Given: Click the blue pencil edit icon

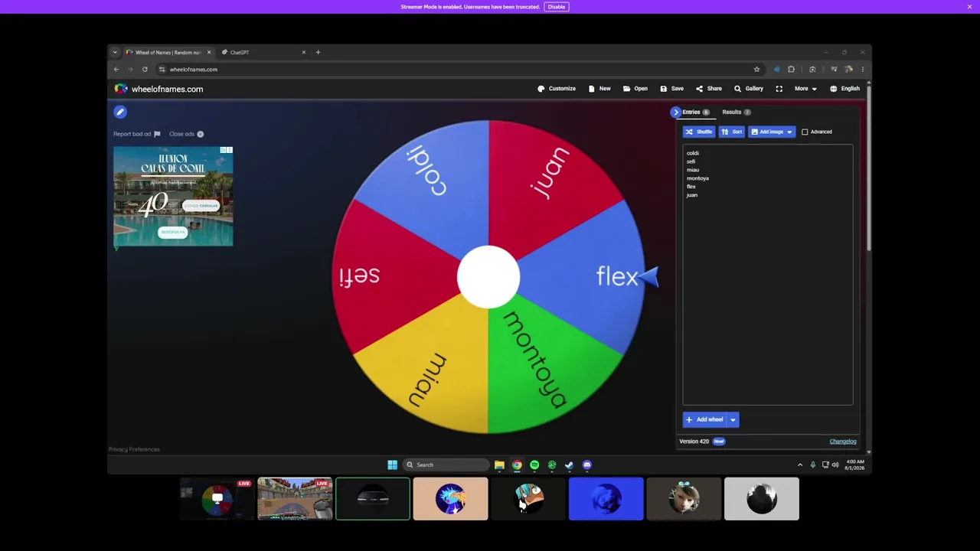Looking at the screenshot, I should click(120, 112).
